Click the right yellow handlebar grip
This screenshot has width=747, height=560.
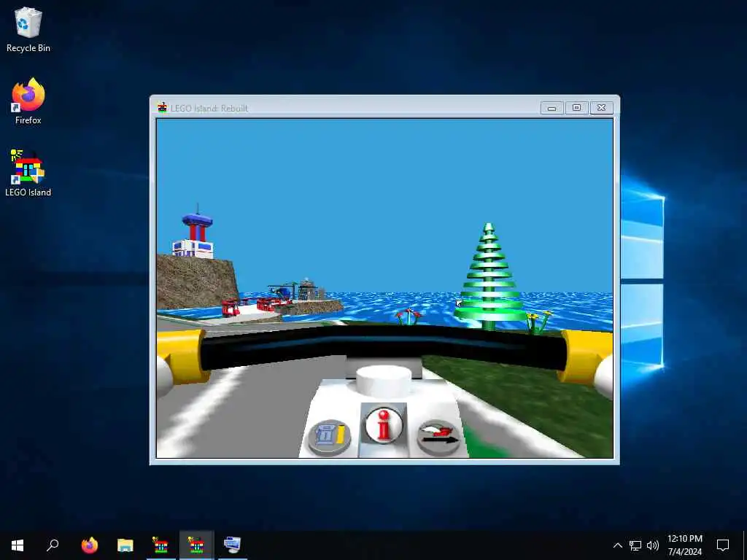(x=586, y=356)
